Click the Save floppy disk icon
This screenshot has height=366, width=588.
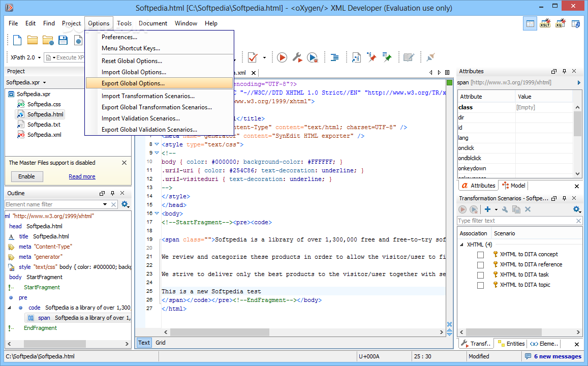[x=63, y=40]
